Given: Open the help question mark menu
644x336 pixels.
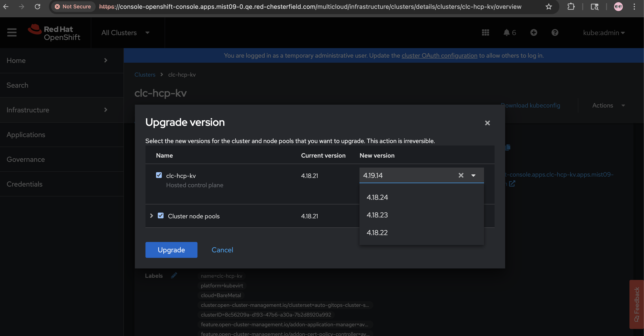Looking at the screenshot, I should (555, 32).
